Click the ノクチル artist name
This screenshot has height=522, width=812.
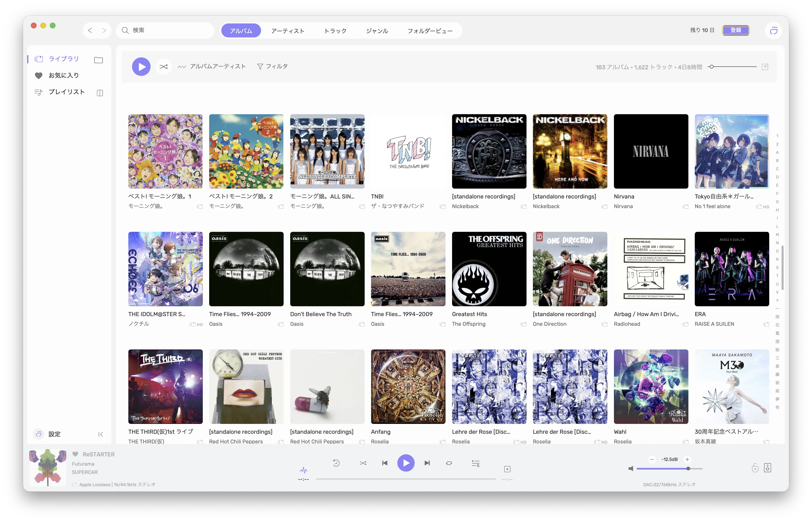coord(139,324)
